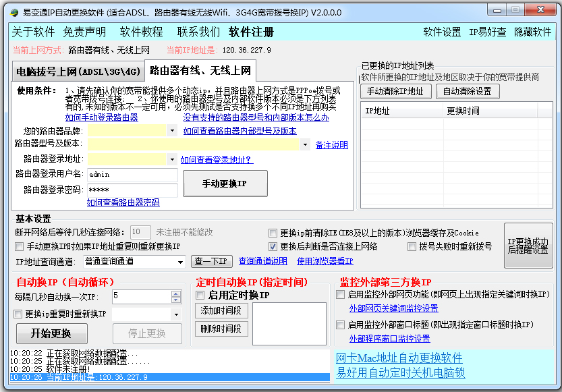Click the 关于软件 menu item
The image size is (562, 392).
(31, 31)
